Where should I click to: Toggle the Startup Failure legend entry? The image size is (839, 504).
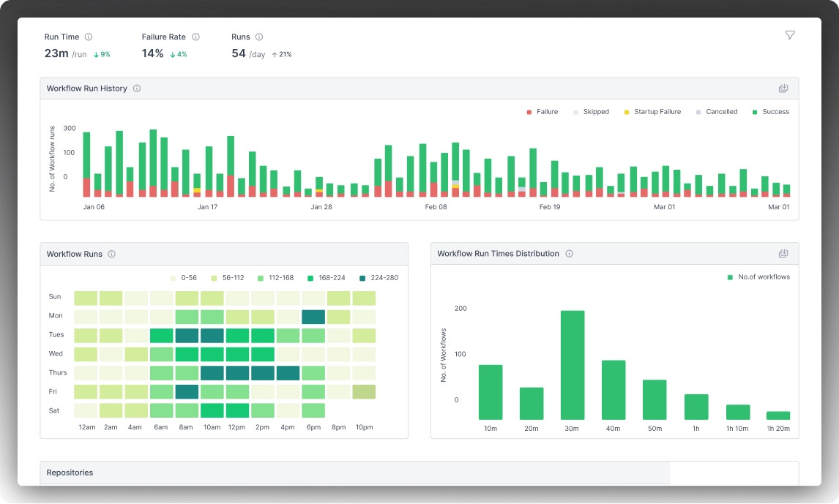652,112
